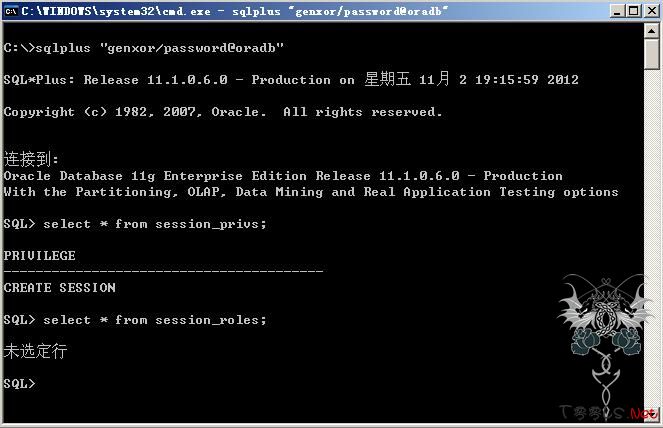Click the 'Oracle Database 11g Enterprise Edition' line
The image size is (663, 428).
[x=283, y=176]
